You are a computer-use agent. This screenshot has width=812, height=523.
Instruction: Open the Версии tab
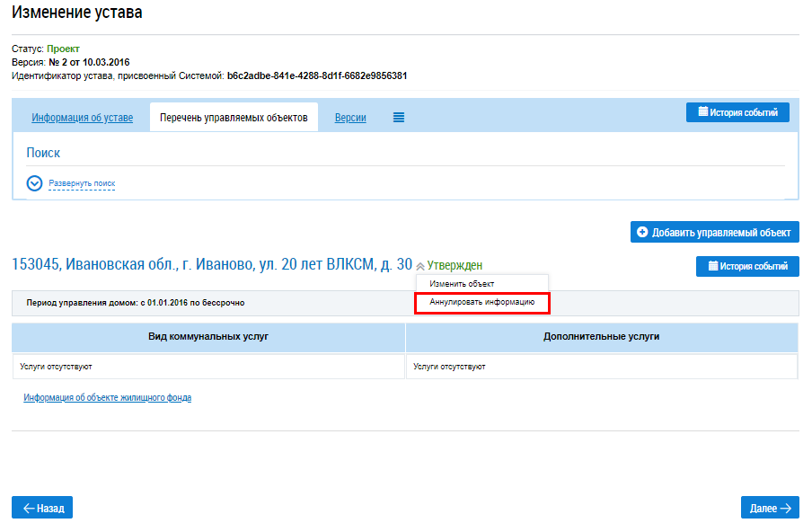(x=350, y=118)
